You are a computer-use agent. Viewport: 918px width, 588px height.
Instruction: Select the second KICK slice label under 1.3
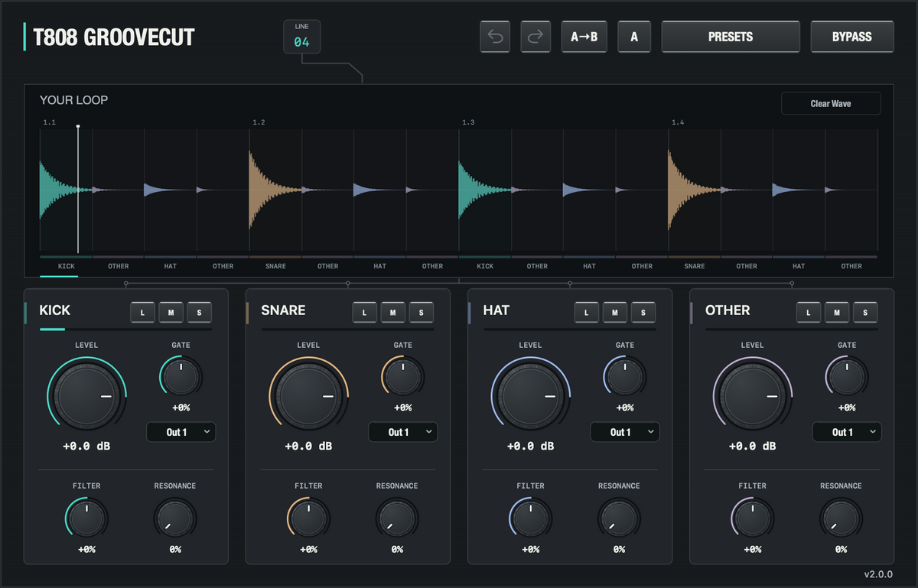(x=485, y=266)
